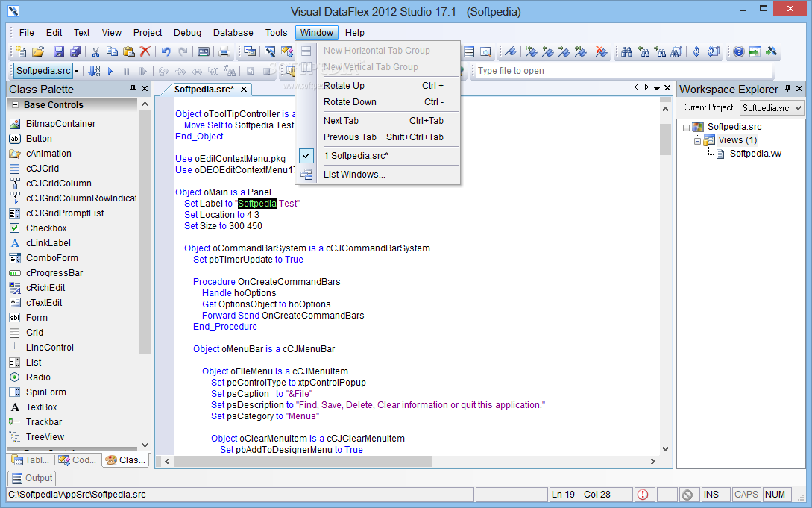
Task: Click the editor tab scroll-left arrow
Action: [x=637, y=87]
